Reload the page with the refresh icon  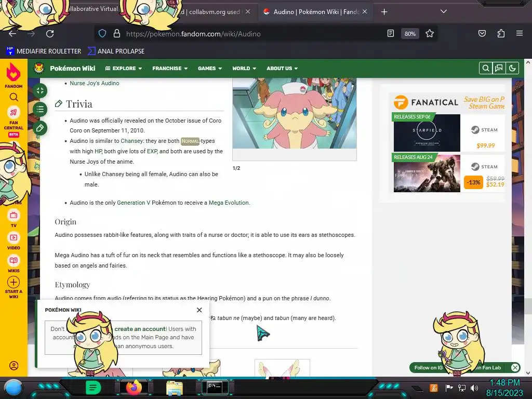[50, 34]
